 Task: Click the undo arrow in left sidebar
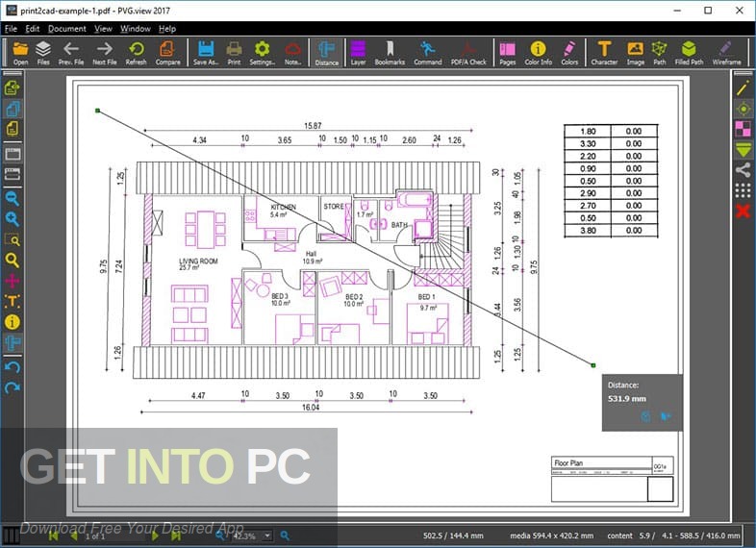13,366
